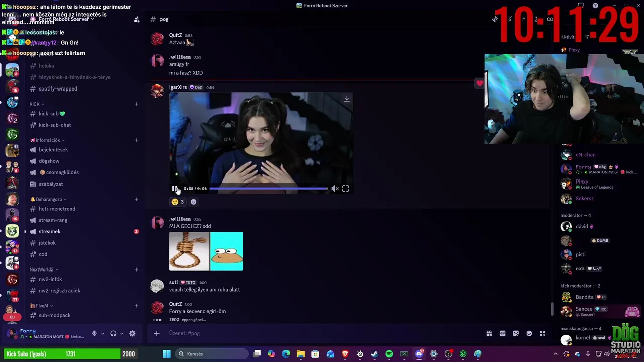Screen dimensions: 644x362
Task: Download the video attachment
Action: click(347, 99)
